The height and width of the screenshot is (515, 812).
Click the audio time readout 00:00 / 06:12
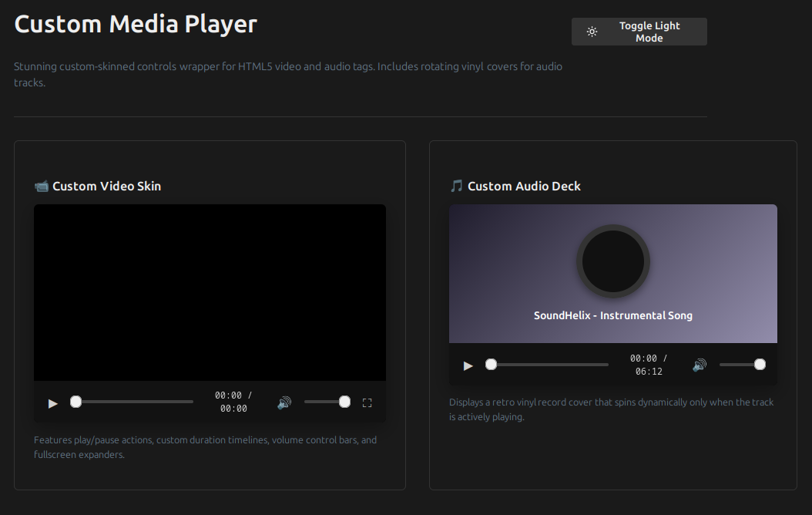(x=649, y=365)
